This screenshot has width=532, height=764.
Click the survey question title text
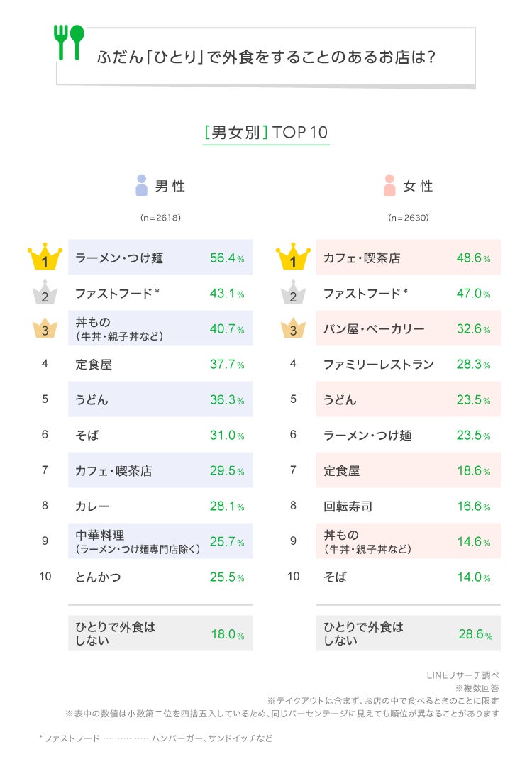pos(266,57)
